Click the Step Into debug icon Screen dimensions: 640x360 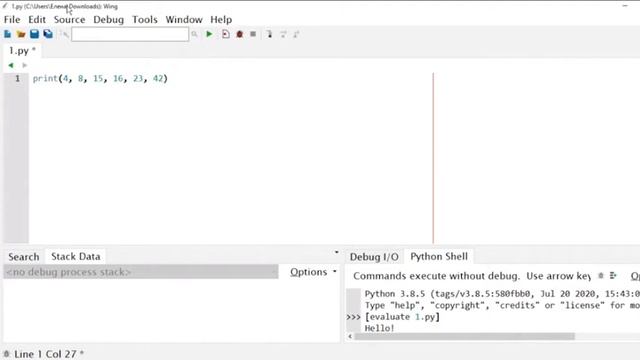269,34
